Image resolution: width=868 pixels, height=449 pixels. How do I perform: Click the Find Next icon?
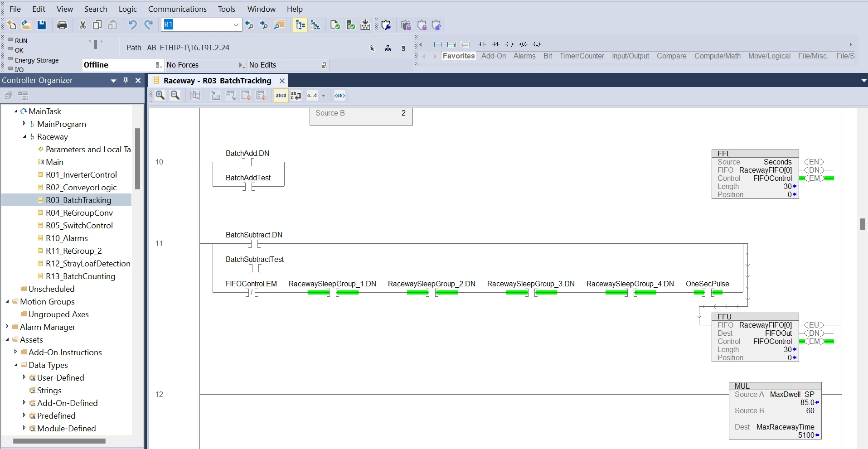(x=264, y=25)
